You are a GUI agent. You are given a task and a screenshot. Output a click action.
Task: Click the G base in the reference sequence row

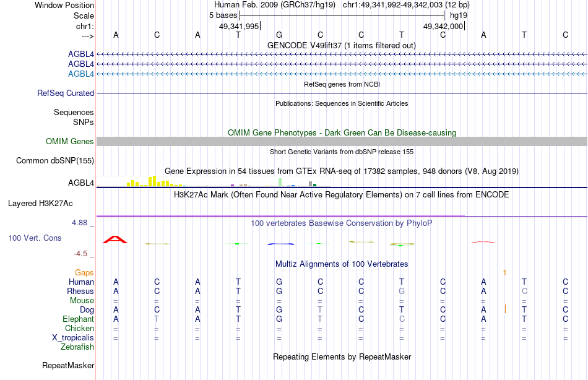coord(279,35)
